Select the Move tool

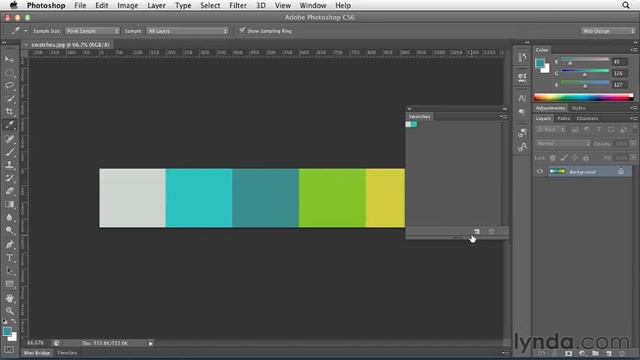coord(9,60)
